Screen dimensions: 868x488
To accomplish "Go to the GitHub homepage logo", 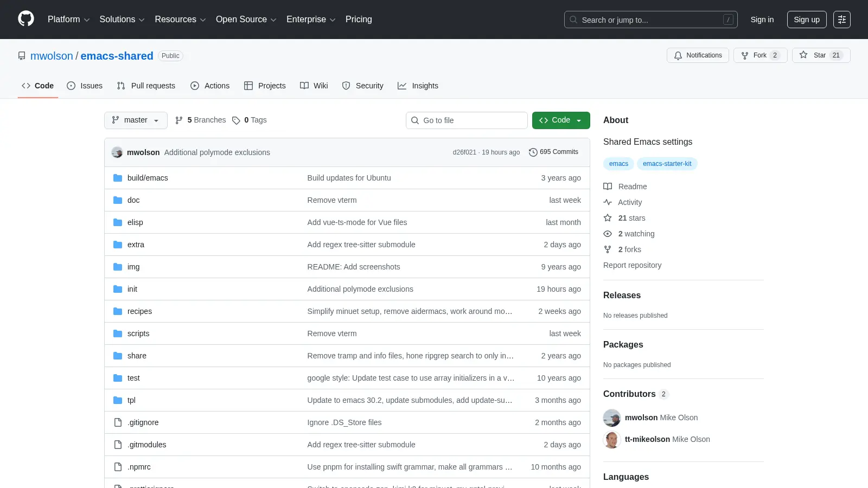I will pos(26,19).
